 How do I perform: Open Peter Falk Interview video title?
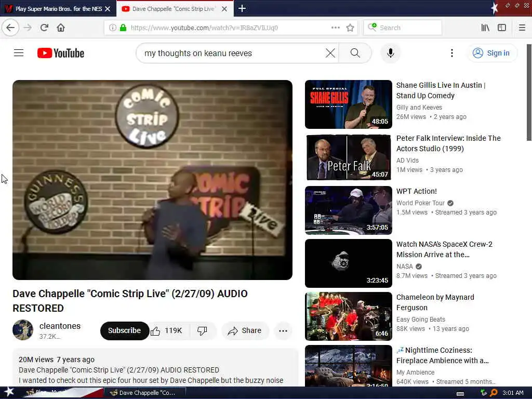point(448,143)
